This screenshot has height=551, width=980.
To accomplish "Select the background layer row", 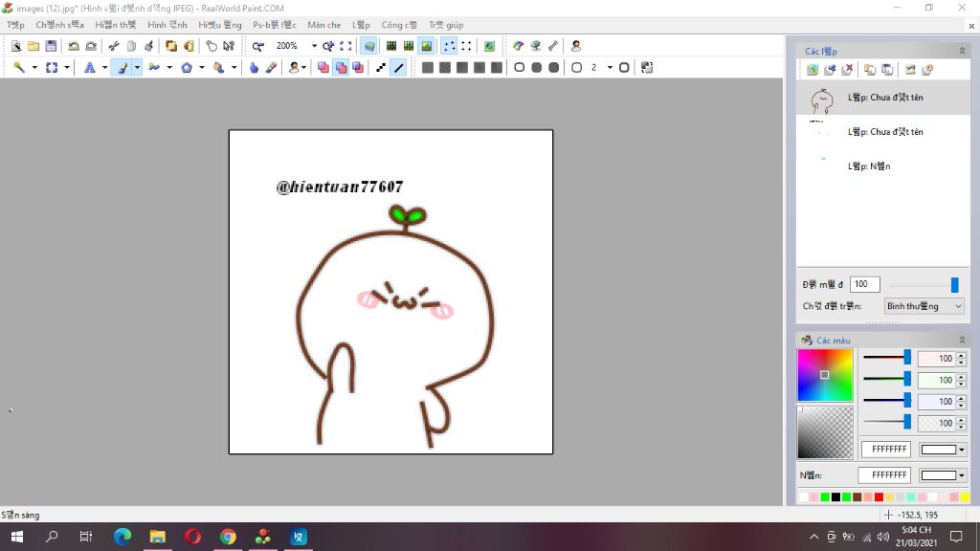I will point(883,166).
